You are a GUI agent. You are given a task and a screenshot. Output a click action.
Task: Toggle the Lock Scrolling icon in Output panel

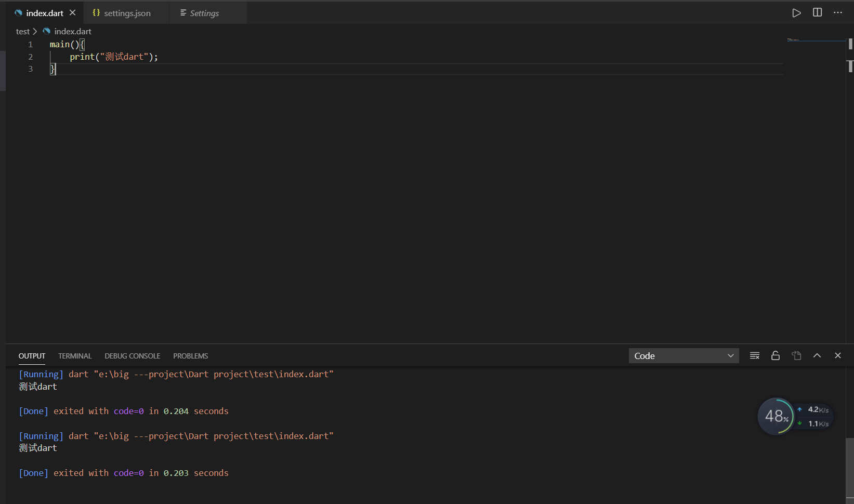775,355
